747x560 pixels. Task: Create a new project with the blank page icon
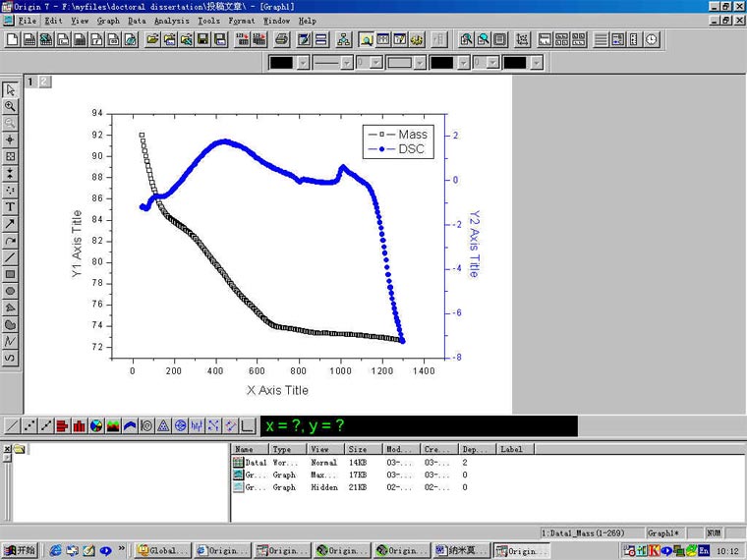(13, 39)
